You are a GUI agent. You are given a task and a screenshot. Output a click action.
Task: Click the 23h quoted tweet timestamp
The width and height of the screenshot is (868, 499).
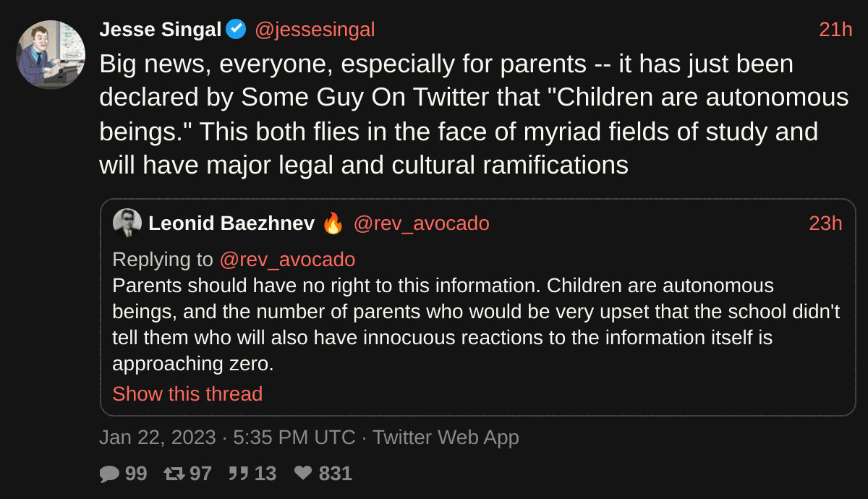click(825, 223)
